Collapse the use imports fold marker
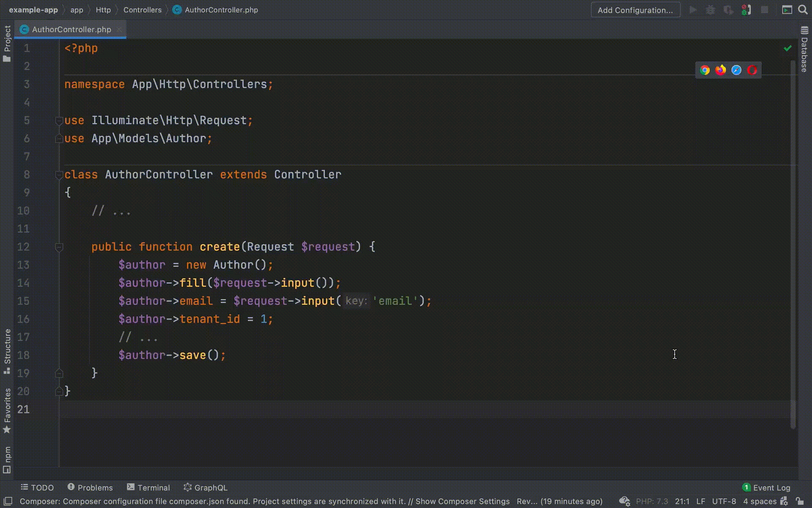Screen dimensions: 812x508 [59, 121]
